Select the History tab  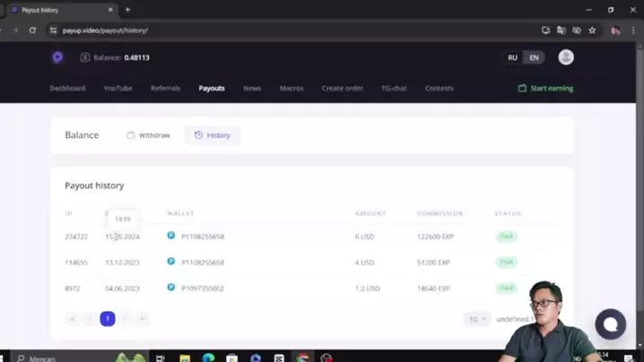(x=213, y=135)
